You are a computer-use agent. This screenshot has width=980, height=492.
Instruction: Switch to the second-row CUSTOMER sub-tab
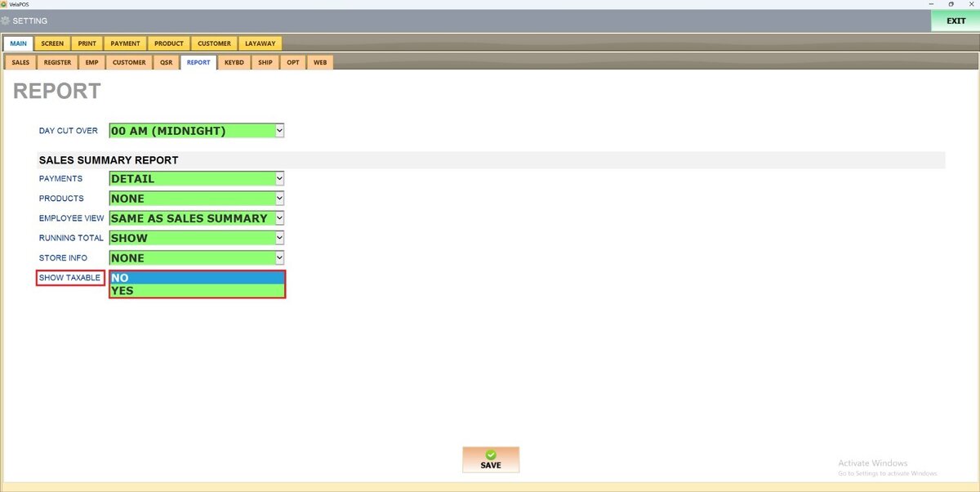point(129,62)
